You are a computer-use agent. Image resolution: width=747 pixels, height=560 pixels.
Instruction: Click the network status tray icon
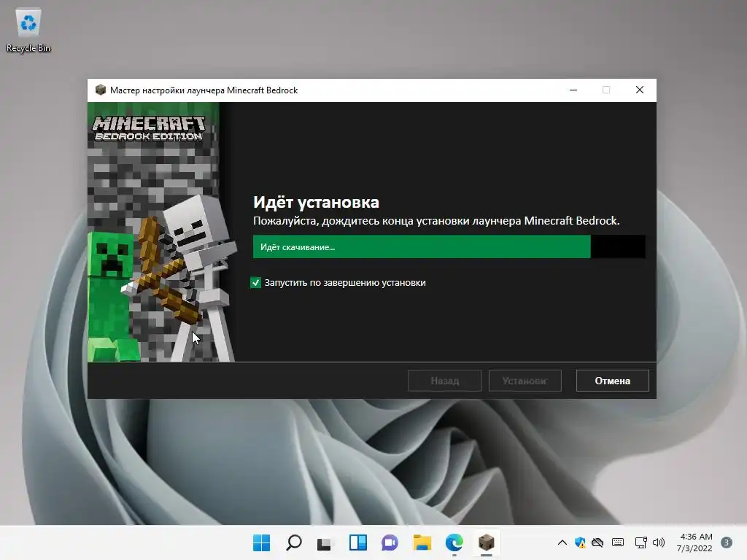[640, 542]
